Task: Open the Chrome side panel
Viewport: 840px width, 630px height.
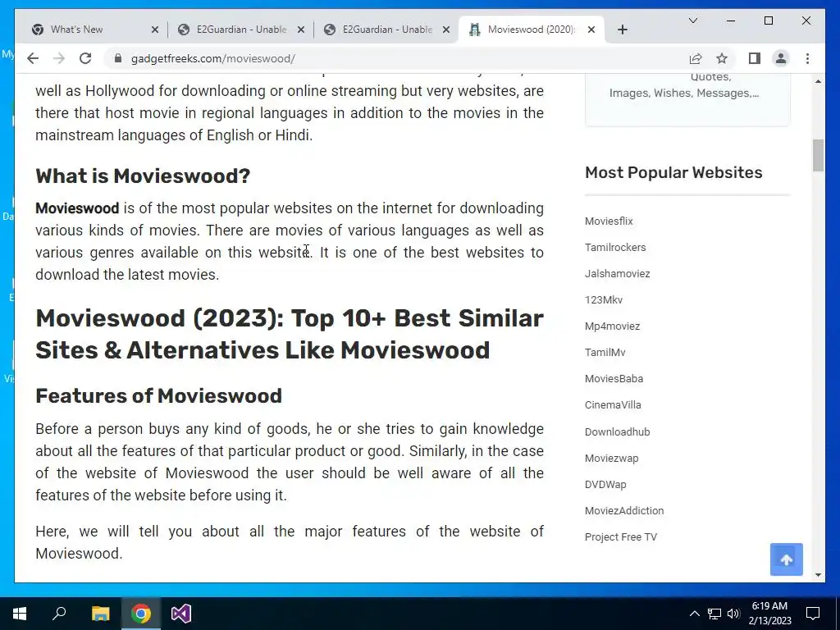Action: click(755, 58)
